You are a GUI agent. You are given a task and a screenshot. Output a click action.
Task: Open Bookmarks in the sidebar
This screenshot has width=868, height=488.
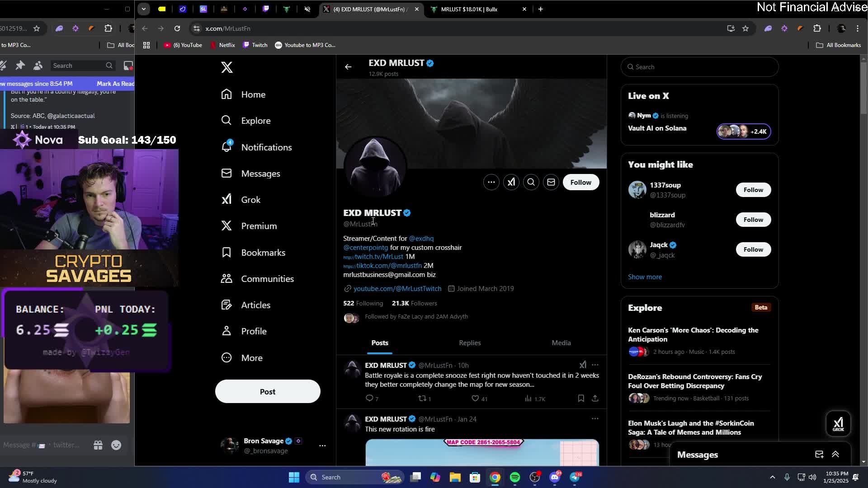pos(253,253)
